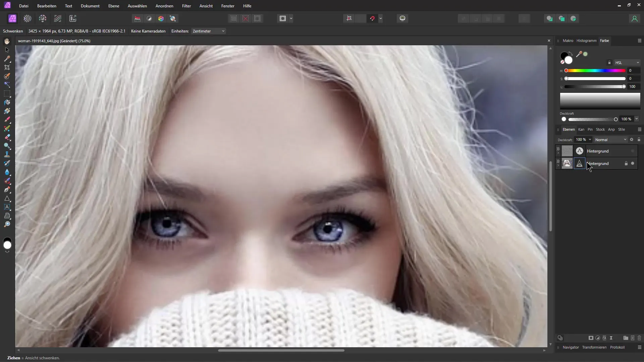Toggle the lock on bottom Hintergrund layer

(626, 164)
